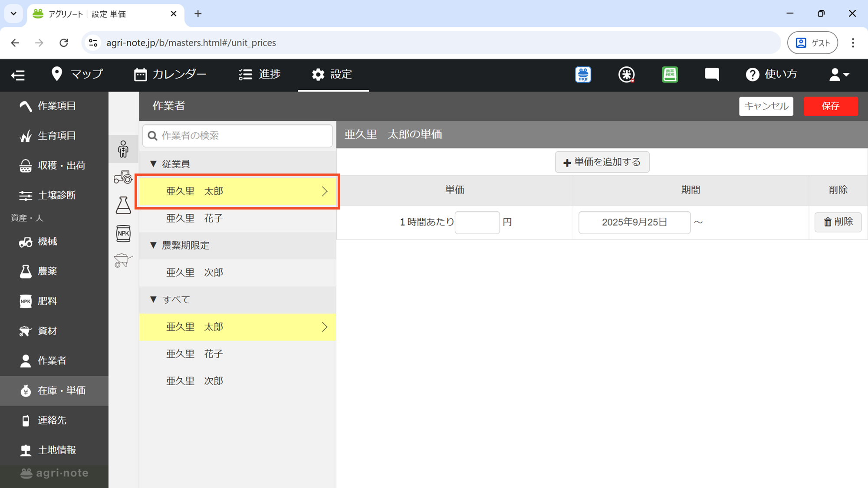Open 資材 sidebar item
Image resolution: width=868 pixels, height=488 pixels.
(54, 331)
